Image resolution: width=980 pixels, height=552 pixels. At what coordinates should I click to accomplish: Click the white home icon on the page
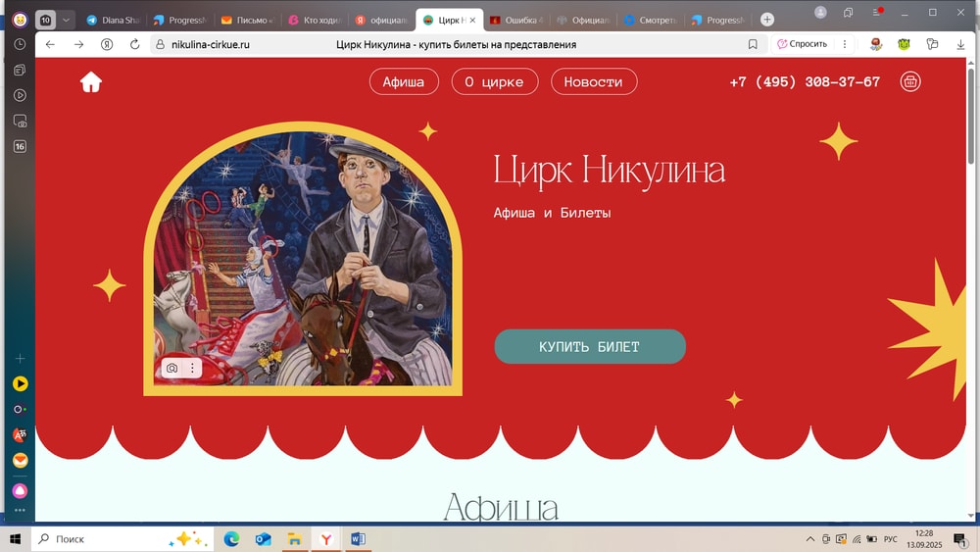[90, 82]
